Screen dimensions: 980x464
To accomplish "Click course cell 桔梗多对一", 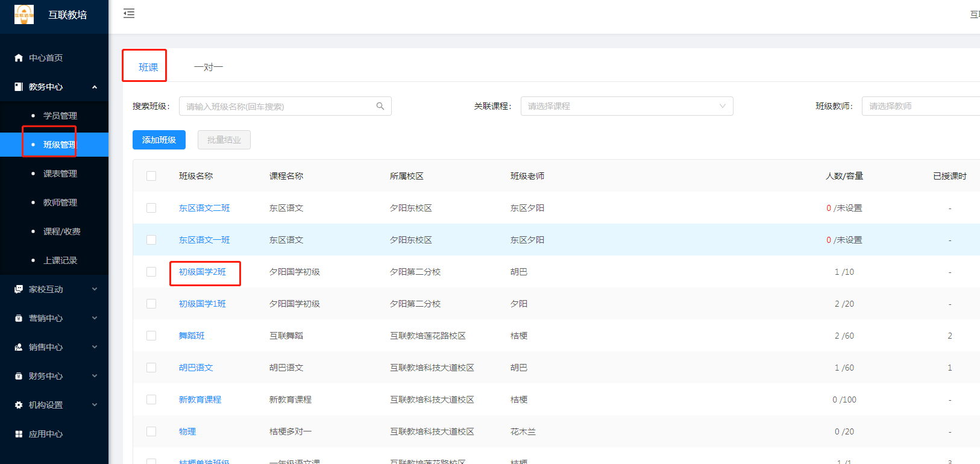I will [291, 431].
